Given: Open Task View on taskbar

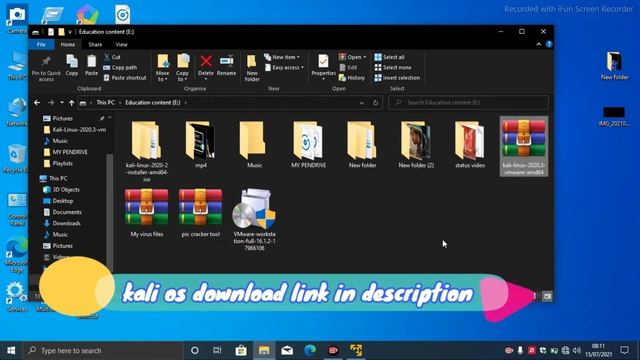Looking at the screenshot, I should tap(217, 350).
